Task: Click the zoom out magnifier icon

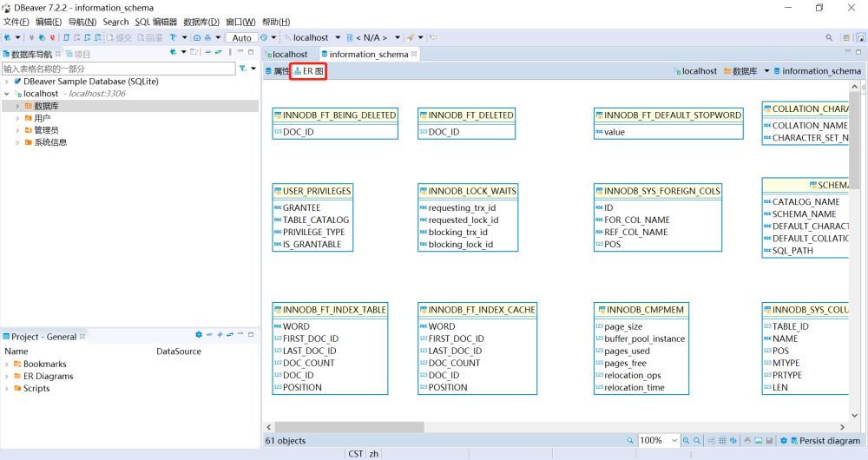Action: coord(697,441)
